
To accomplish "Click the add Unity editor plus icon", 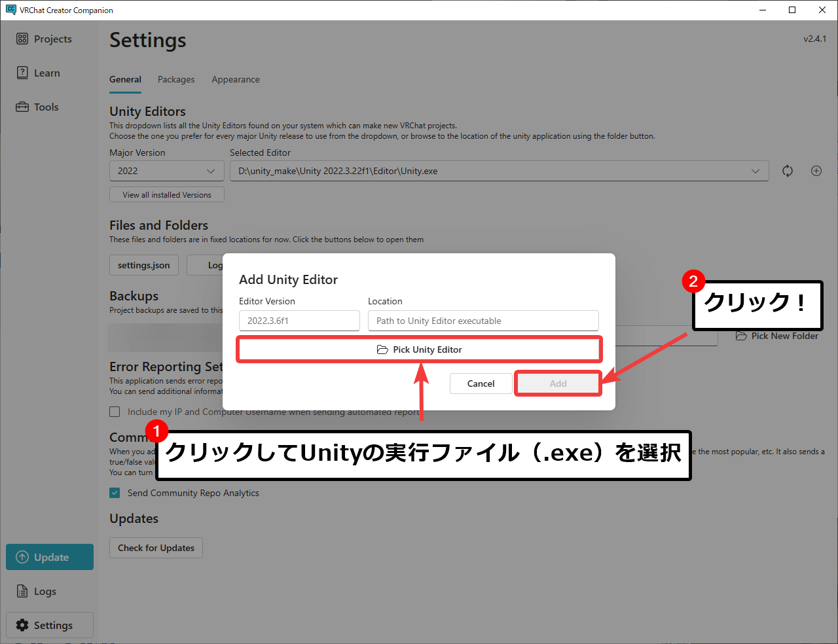I will (x=816, y=171).
